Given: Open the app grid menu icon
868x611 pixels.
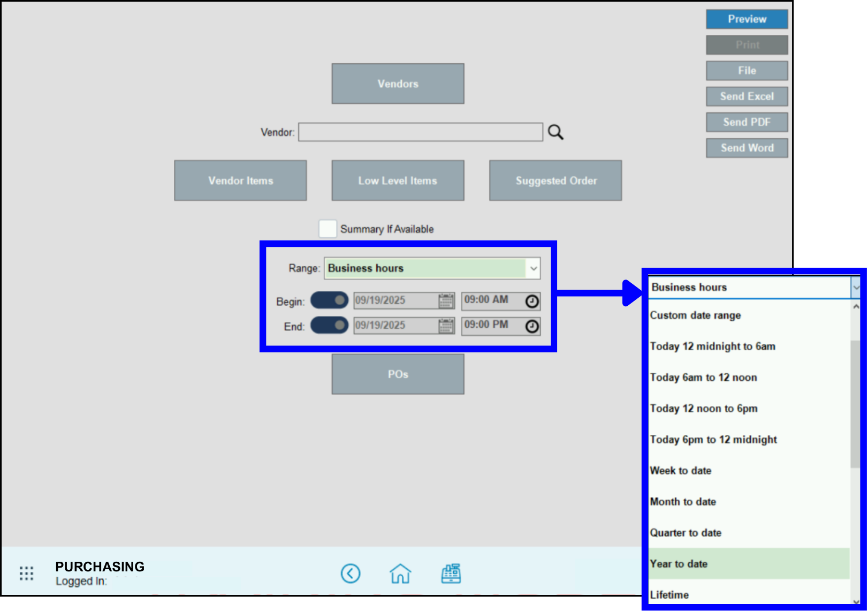Looking at the screenshot, I should point(26,574).
